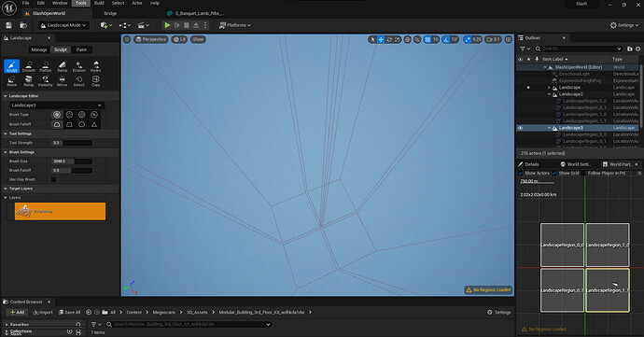This screenshot has height=337, width=644.
Task: Choose the alpha brush type
Action: click(69, 115)
